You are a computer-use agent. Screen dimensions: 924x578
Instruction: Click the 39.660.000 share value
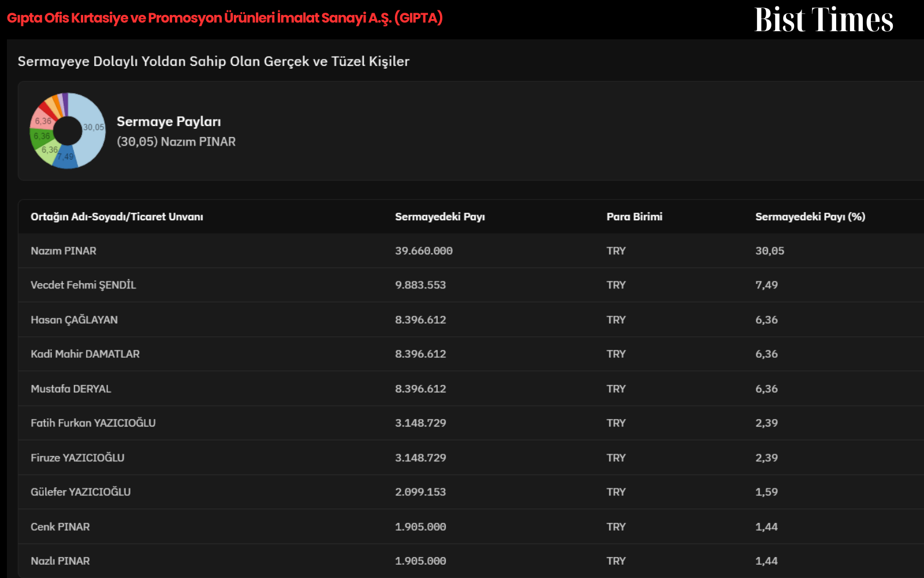click(424, 251)
